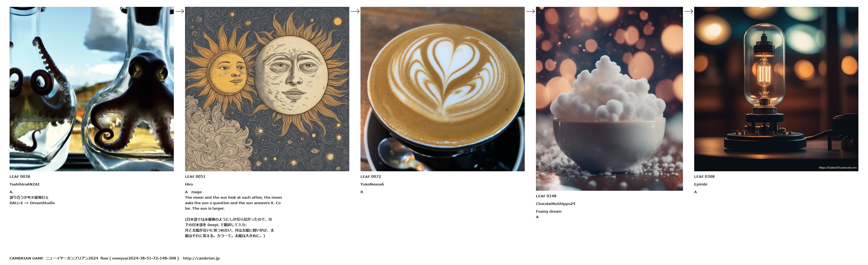Click arrow before the light bulb image
The height and width of the screenshot is (265, 868).
coord(689,12)
